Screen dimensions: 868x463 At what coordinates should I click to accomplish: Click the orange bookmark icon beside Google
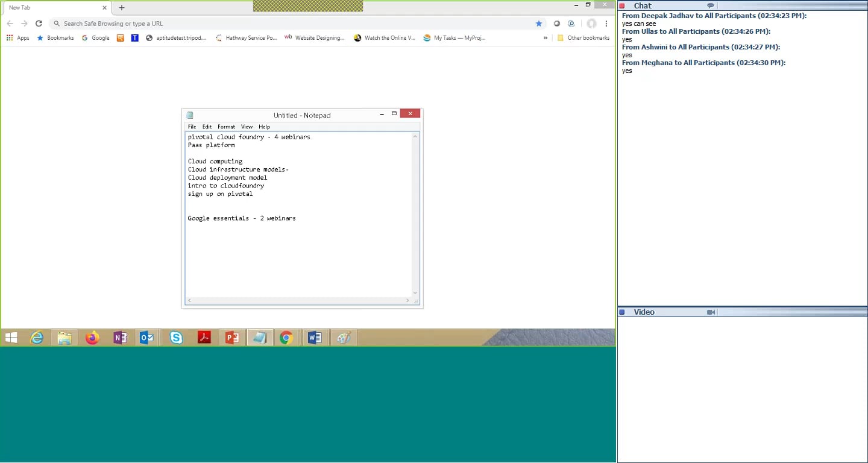pyautogui.click(x=121, y=38)
